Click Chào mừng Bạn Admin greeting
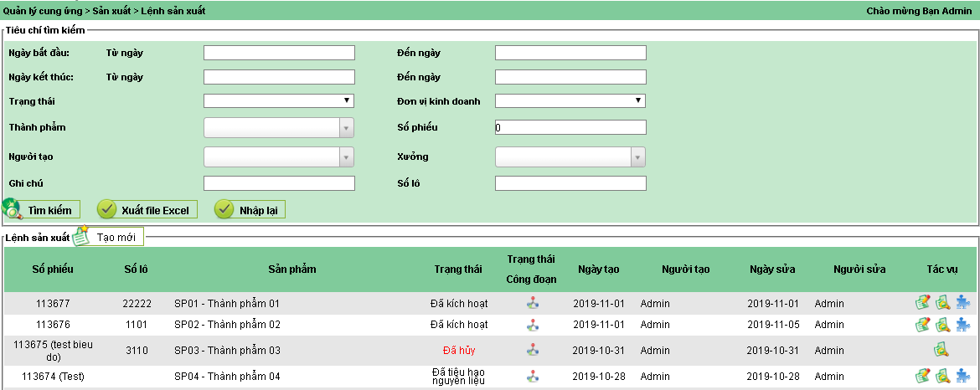The image size is (980, 390). click(919, 11)
